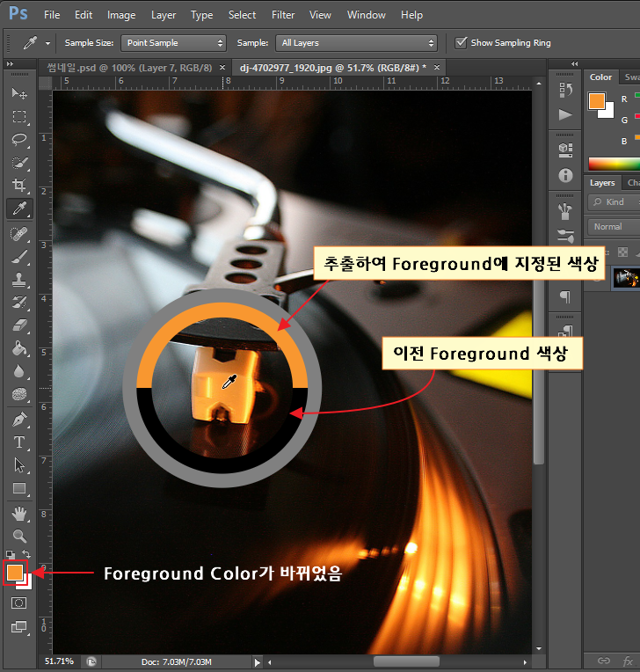640x672 pixels.
Task: Collapse the right panels double-arrow
Action: (x=574, y=64)
